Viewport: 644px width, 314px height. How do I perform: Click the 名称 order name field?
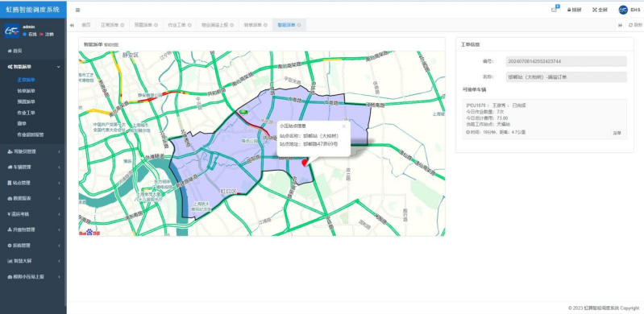pyautogui.click(x=566, y=76)
